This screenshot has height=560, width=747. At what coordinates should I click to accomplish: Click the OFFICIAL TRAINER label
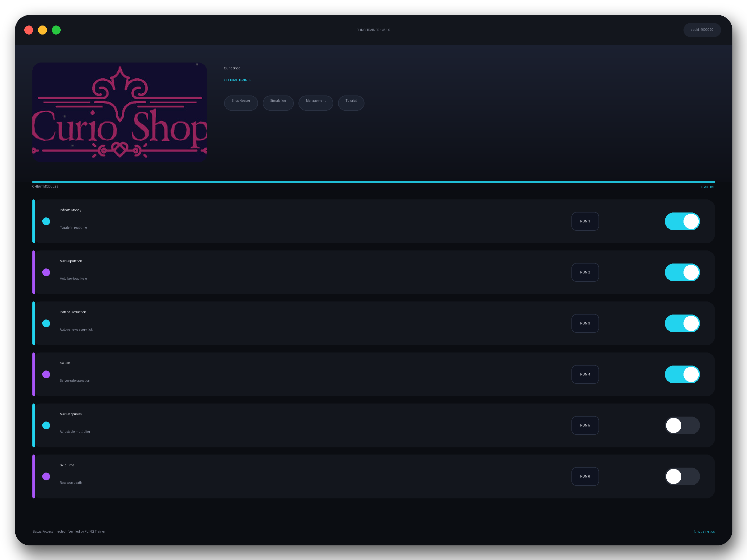coord(237,80)
